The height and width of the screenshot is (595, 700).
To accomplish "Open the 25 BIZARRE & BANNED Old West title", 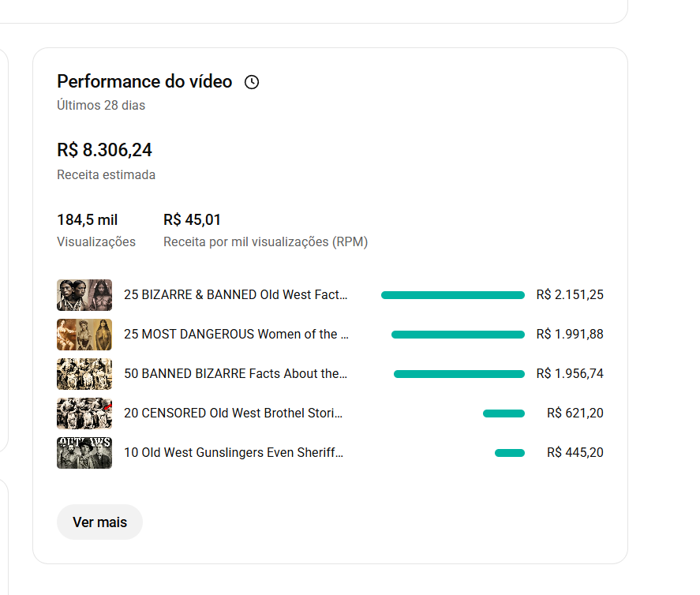I will tap(235, 295).
